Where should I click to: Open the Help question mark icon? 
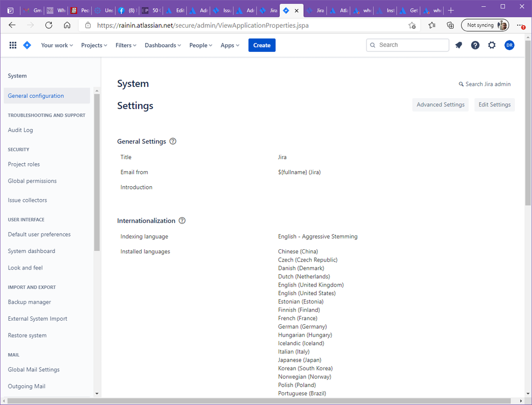point(475,45)
